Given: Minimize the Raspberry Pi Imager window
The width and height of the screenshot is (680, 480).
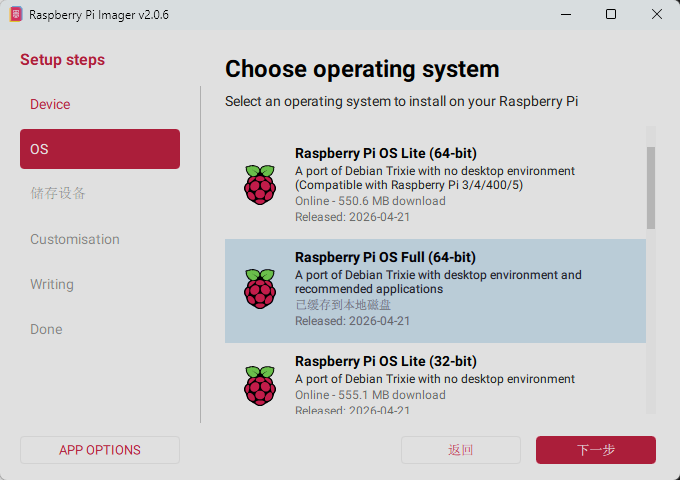Looking at the screenshot, I should pos(566,14).
